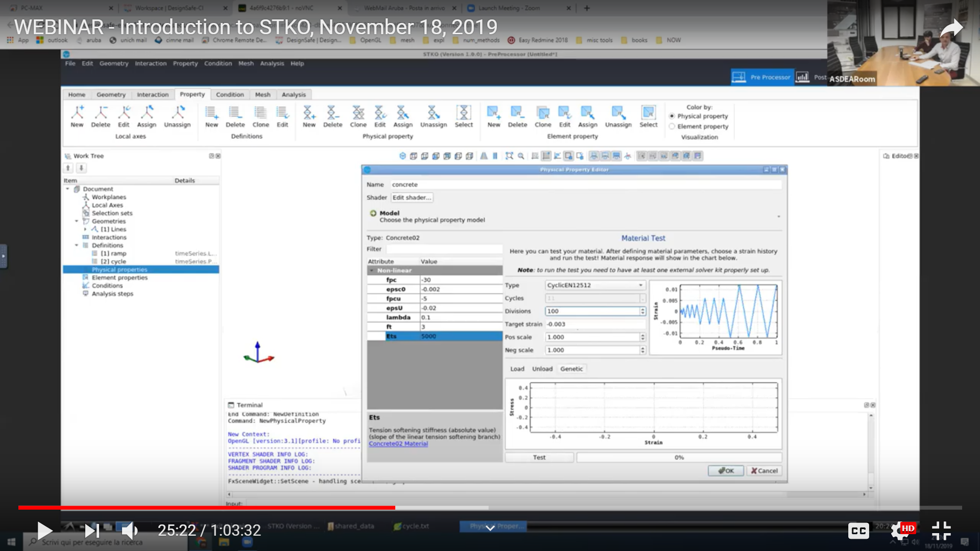Image resolution: width=980 pixels, height=551 pixels.
Task: Adjust the Divisions stepper
Action: [x=642, y=311]
